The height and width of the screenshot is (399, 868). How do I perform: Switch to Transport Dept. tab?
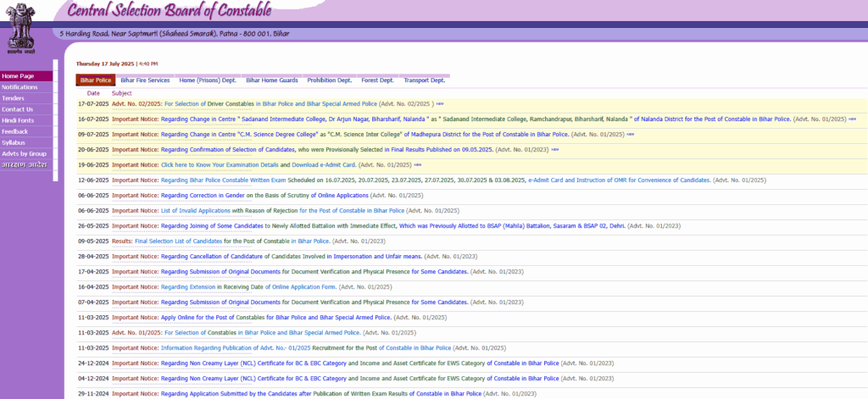424,80
